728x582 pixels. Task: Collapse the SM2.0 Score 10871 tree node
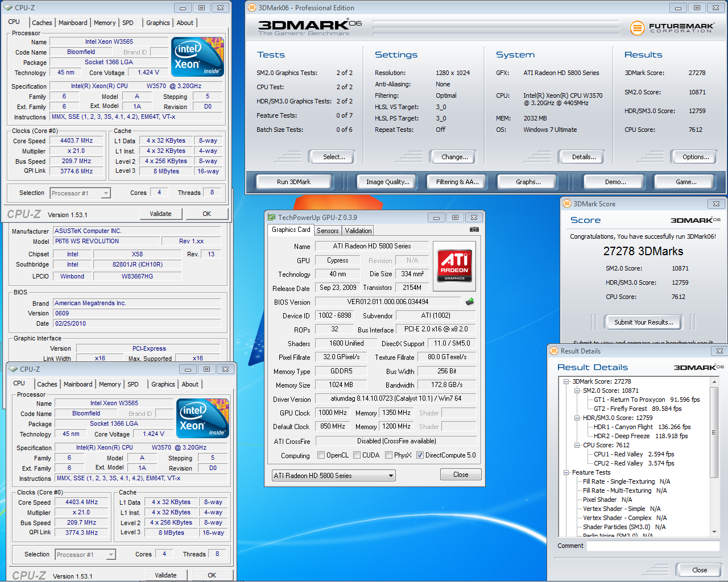(x=577, y=390)
